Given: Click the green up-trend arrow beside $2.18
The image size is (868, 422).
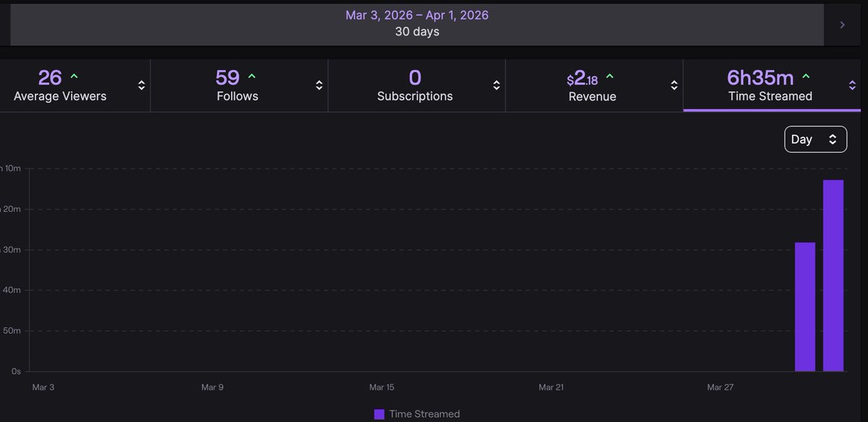Looking at the screenshot, I should click(x=610, y=77).
